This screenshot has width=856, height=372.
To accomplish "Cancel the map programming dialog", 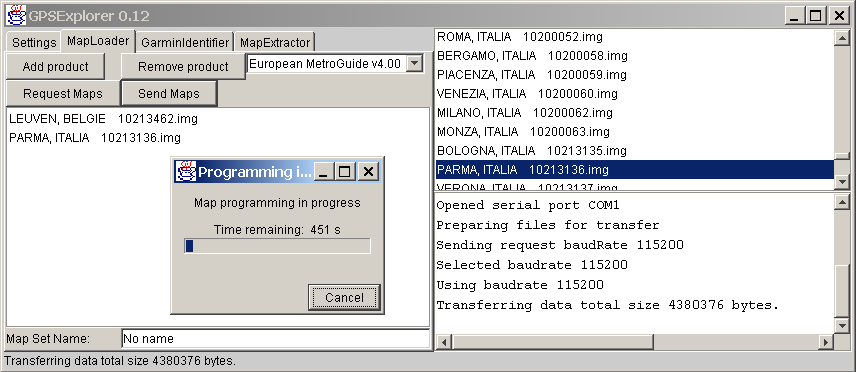I will tap(344, 298).
